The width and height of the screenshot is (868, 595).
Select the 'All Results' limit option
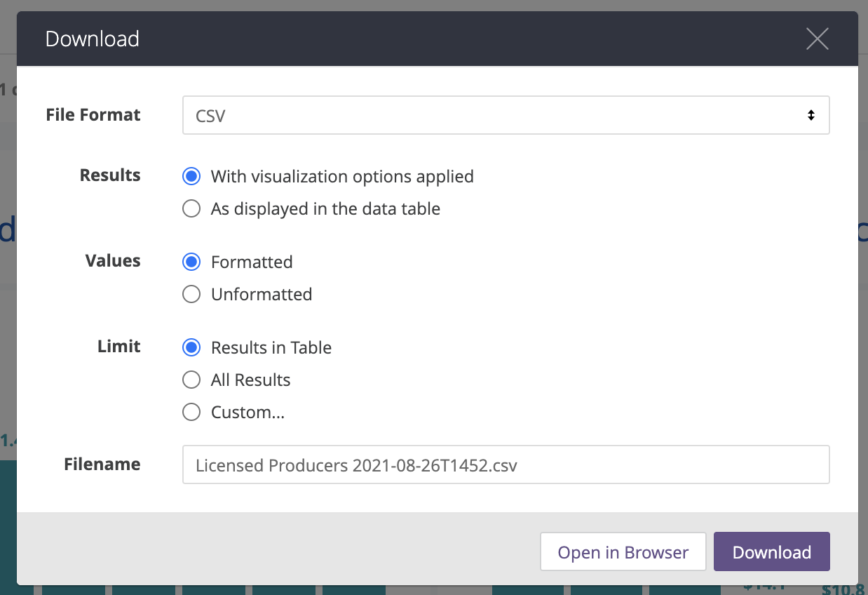click(x=191, y=380)
